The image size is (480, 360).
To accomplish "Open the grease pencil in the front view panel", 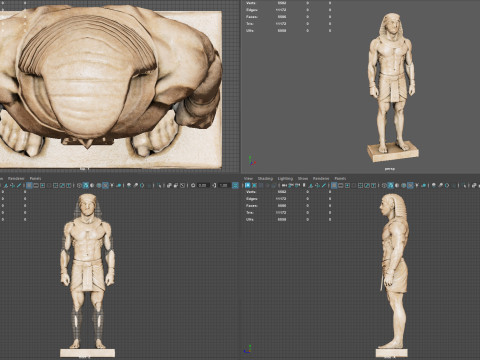I will pos(19,185).
